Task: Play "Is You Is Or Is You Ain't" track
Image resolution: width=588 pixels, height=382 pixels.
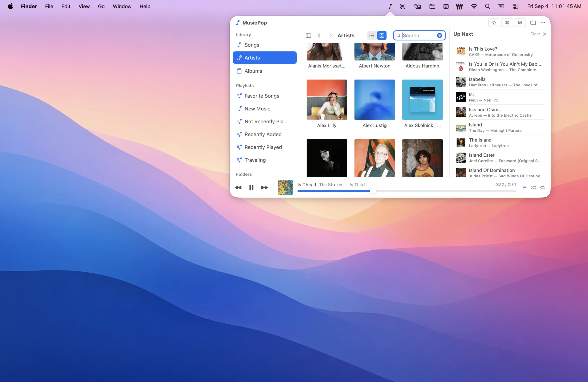Action: [500, 67]
